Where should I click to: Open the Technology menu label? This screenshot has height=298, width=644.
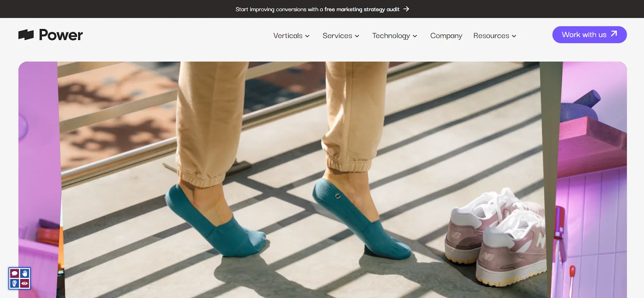[391, 36]
